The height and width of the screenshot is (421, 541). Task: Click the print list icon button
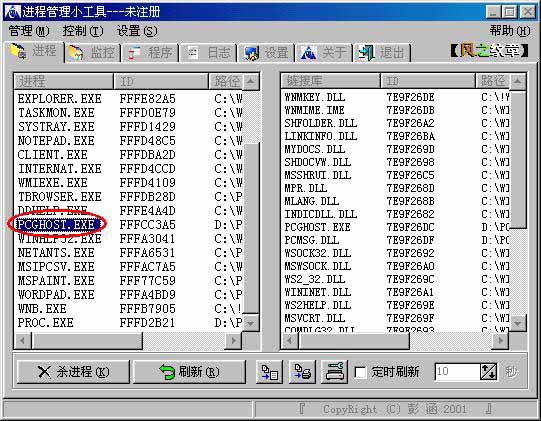[303, 372]
